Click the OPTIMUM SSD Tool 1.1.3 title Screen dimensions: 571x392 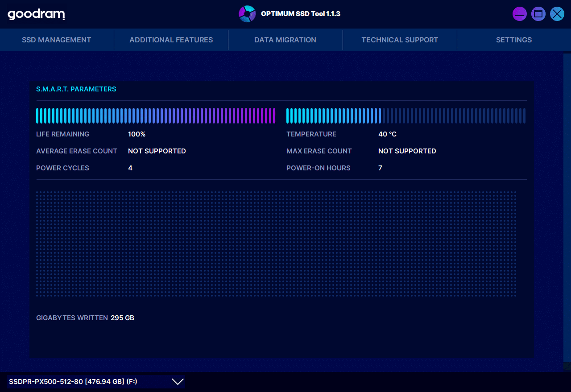[301, 14]
